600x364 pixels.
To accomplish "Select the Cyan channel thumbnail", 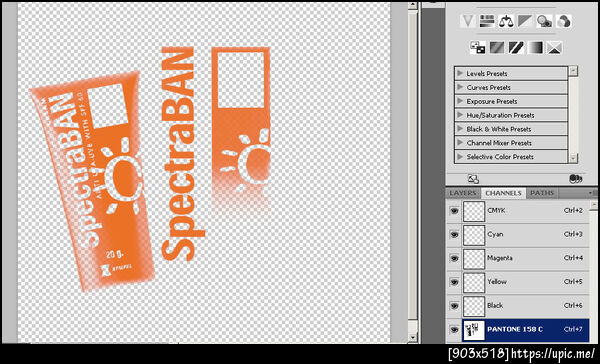I will point(474,235).
